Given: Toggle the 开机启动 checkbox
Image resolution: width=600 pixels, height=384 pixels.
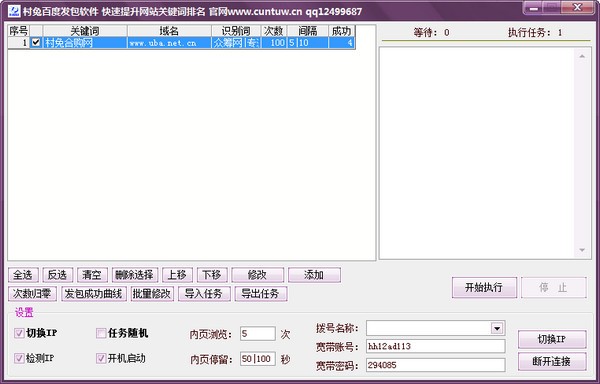Looking at the screenshot, I should (x=101, y=358).
